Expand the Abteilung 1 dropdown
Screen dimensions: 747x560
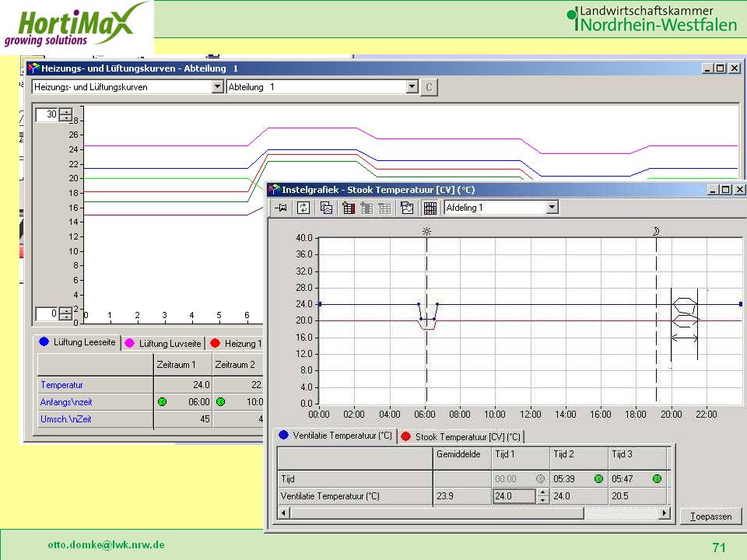click(x=412, y=87)
